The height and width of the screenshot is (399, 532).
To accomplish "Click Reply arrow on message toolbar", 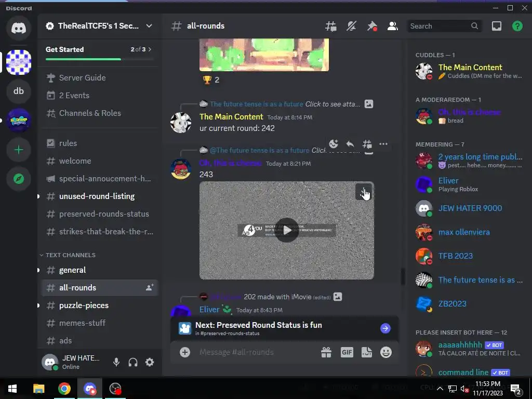I will point(350,144).
